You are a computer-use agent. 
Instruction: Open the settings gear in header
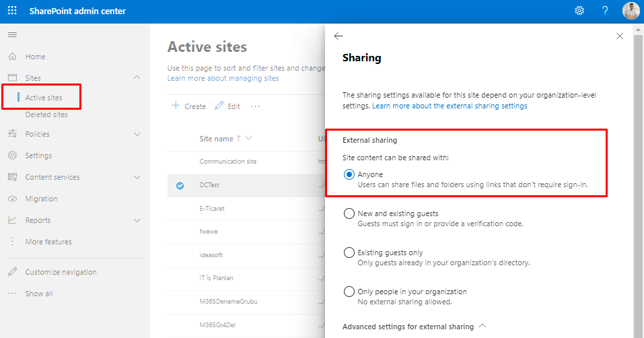[579, 11]
